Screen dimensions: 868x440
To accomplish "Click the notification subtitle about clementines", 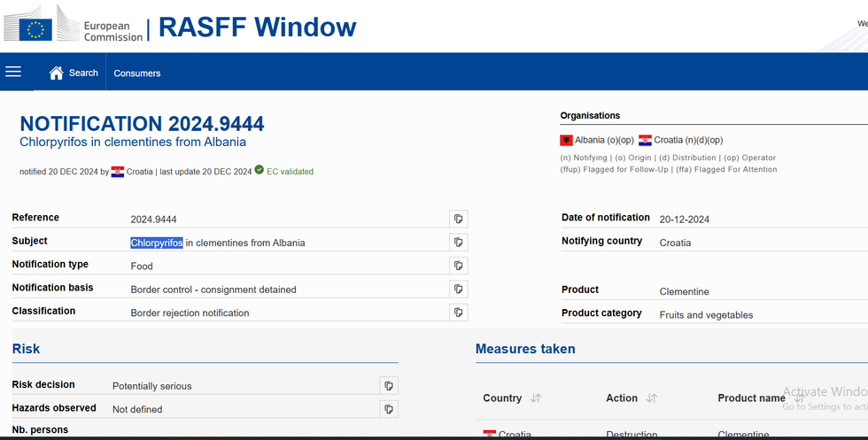I will [x=133, y=142].
